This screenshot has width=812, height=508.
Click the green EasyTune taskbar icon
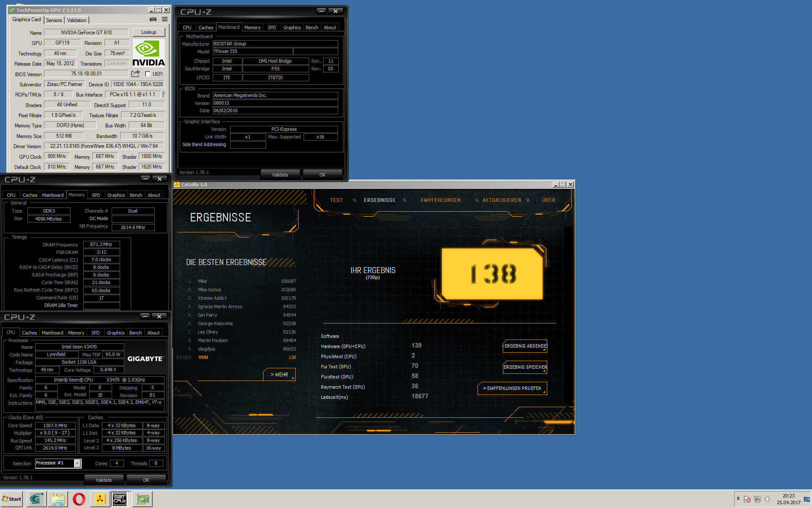click(36, 499)
